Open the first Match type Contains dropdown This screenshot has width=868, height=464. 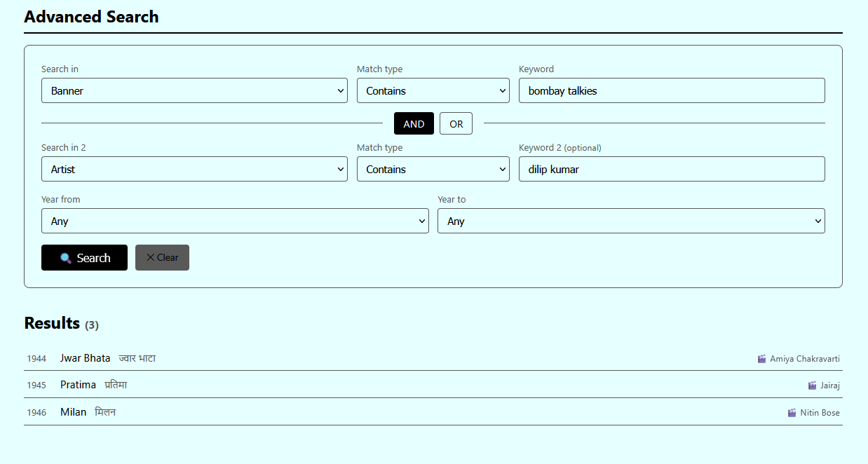433,90
